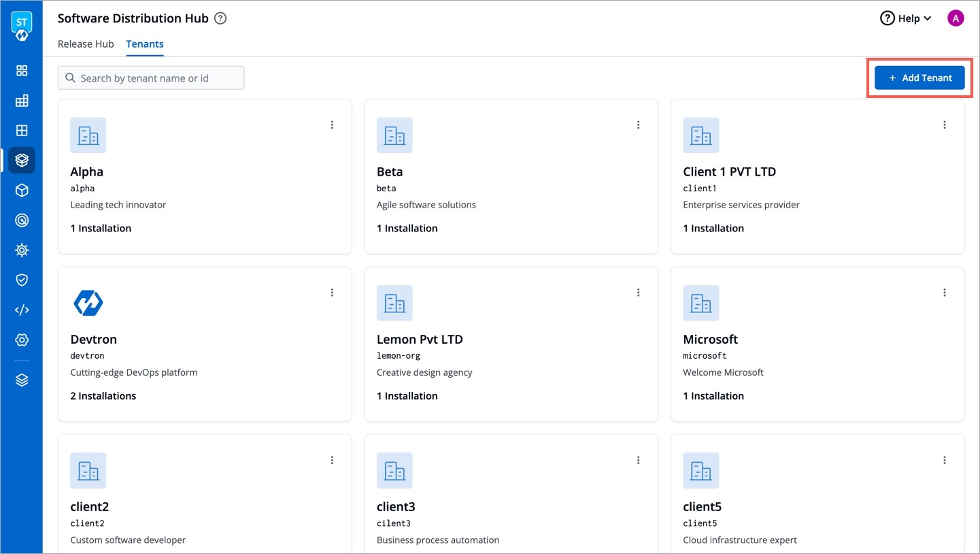Click the help question mark beside page title
This screenshot has height=554, width=980.
220,18
